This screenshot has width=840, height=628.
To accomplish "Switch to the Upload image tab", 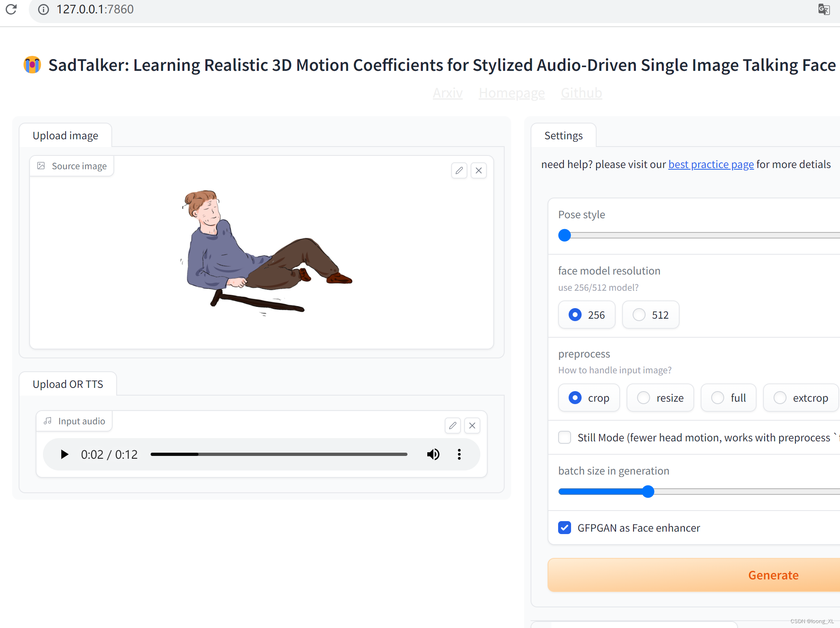I will [x=65, y=135].
